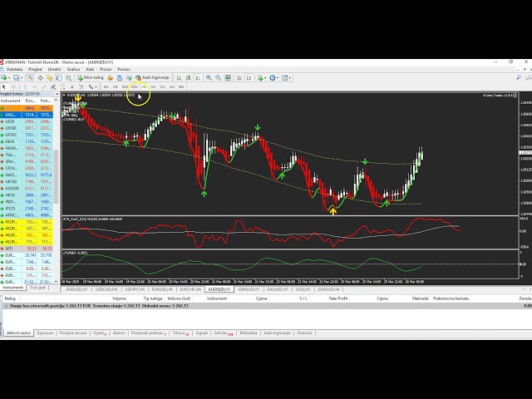
Task: Open the Povijest računa terminal tab
Action: tap(74, 332)
